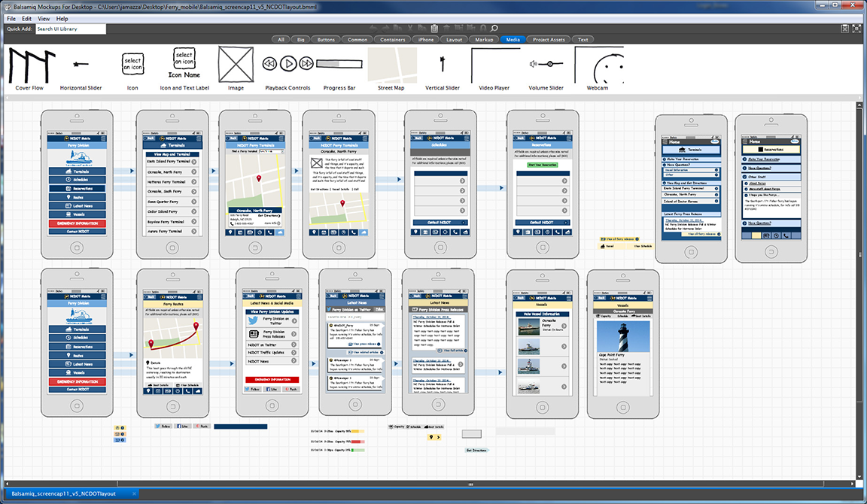Switch to the iPhone library category
Viewport: 867px width, 504px height.
point(426,39)
